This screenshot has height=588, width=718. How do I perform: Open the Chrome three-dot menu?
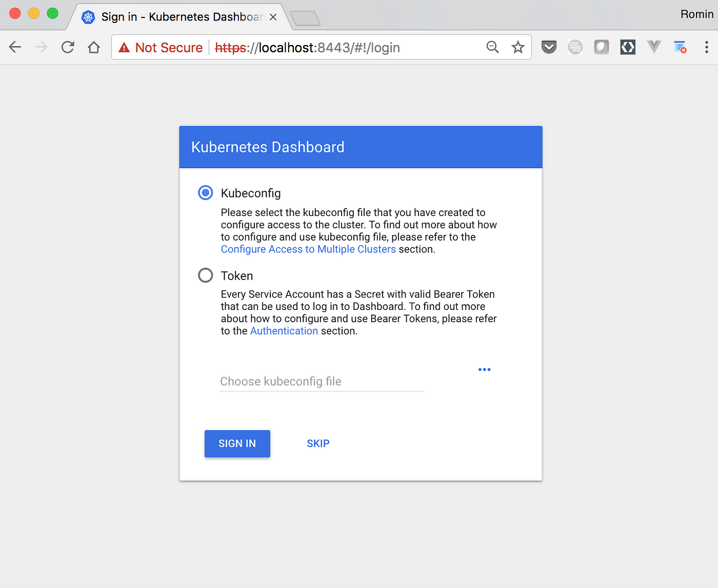click(x=707, y=47)
